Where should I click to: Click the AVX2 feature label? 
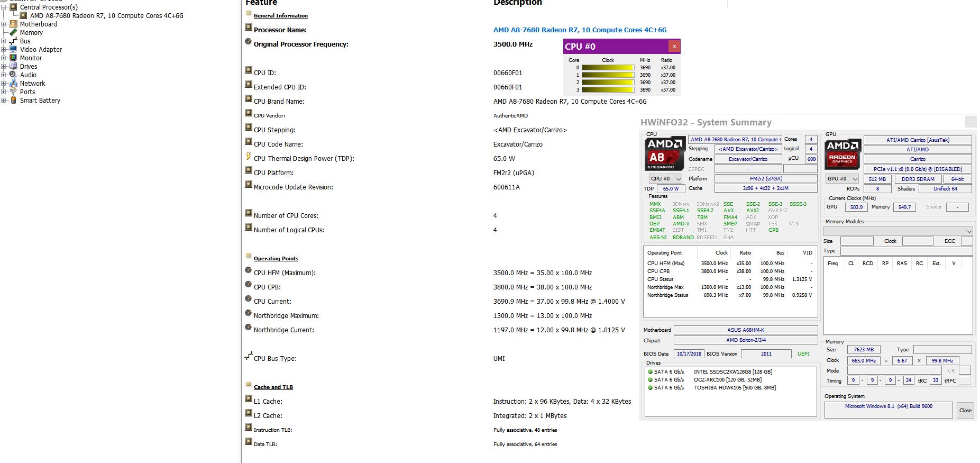click(x=753, y=211)
